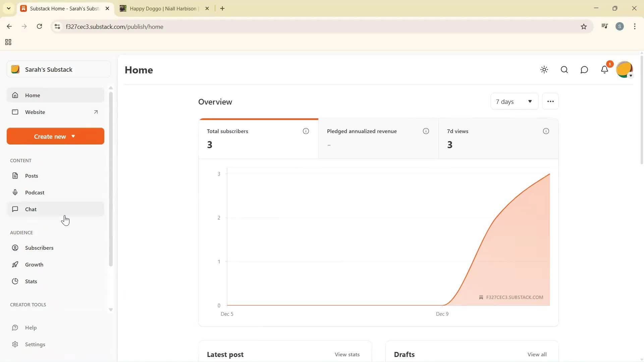
Task: Open chat bubble icon in header
Action: [x=584, y=70]
